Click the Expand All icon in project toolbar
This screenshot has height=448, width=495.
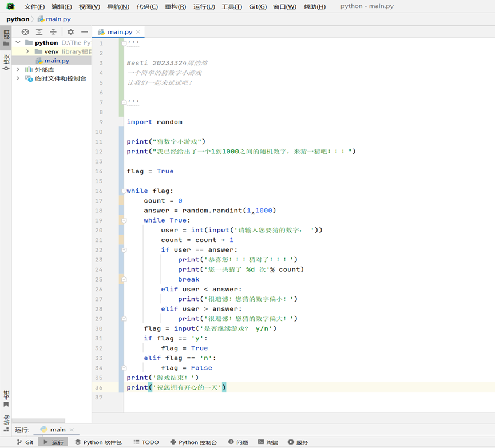point(39,32)
